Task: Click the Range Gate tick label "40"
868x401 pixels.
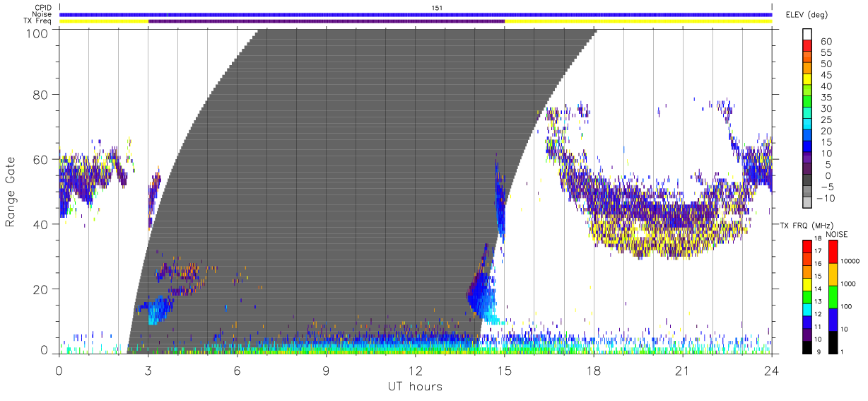Action: click(x=42, y=224)
